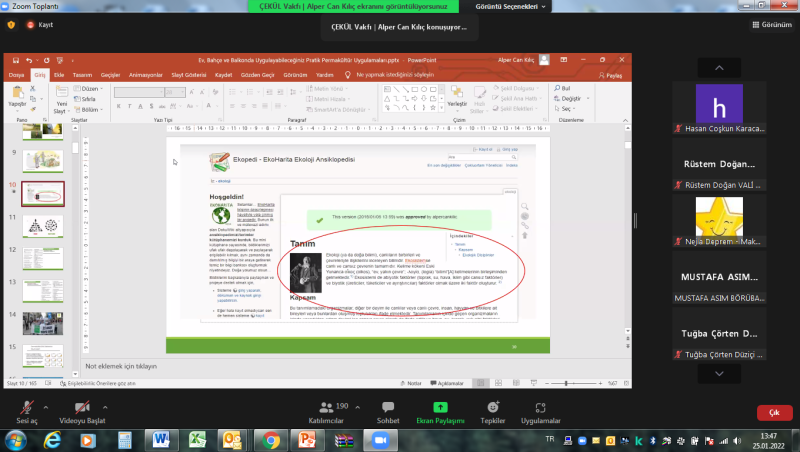Select slide 11 thumbnail in slide panel
The height and width of the screenshot is (452, 800).
[x=43, y=227]
